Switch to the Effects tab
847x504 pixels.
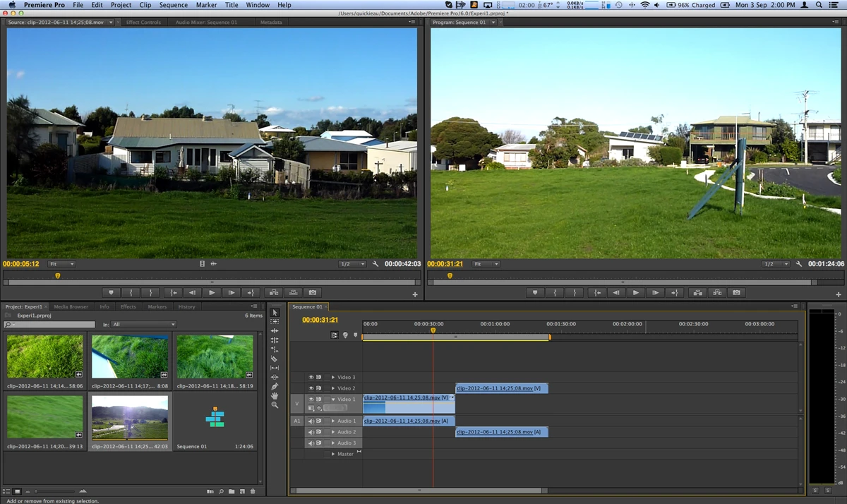click(128, 306)
